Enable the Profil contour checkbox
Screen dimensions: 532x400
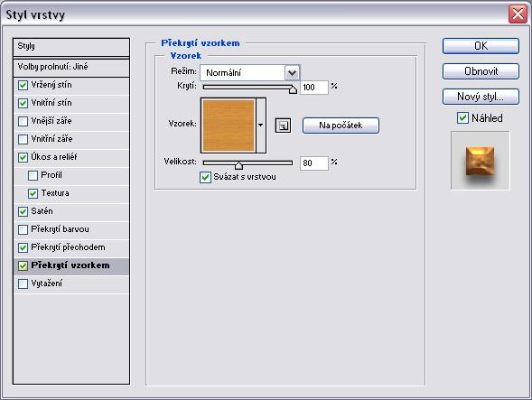pyautogui.click(x=33, y=175)
